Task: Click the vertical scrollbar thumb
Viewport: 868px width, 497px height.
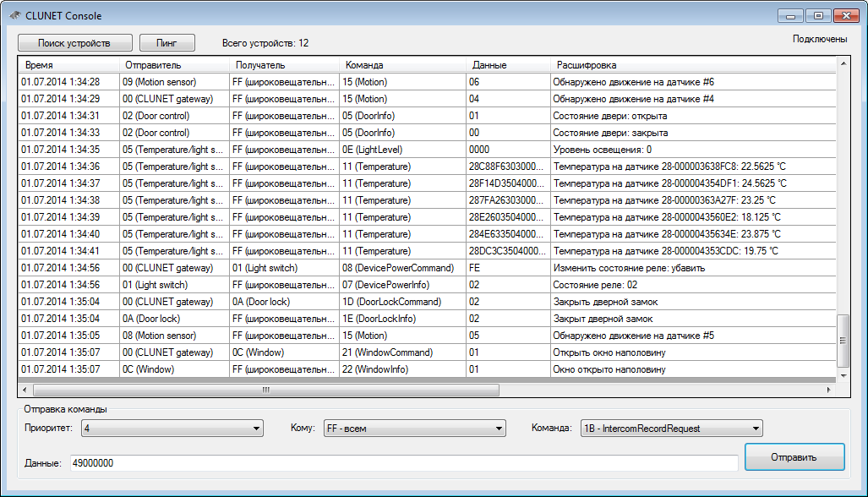Action: pos(843,341)
